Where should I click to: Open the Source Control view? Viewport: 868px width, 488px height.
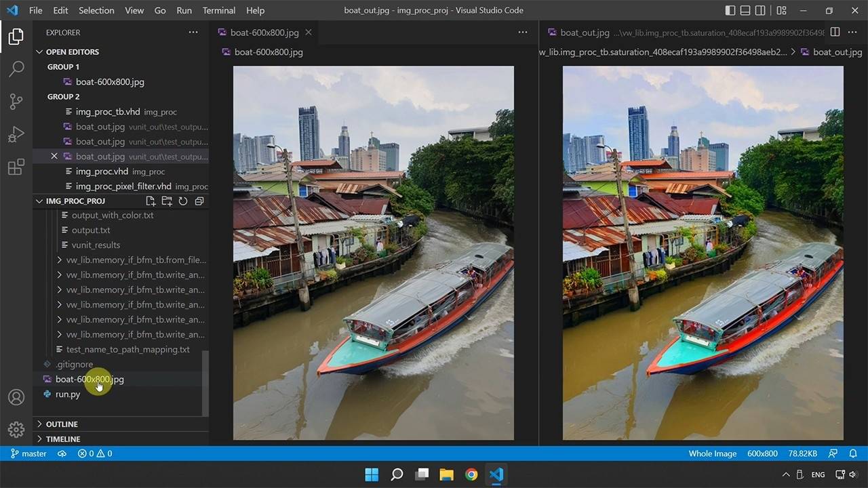pyautogui.click(x=16, y=102)
